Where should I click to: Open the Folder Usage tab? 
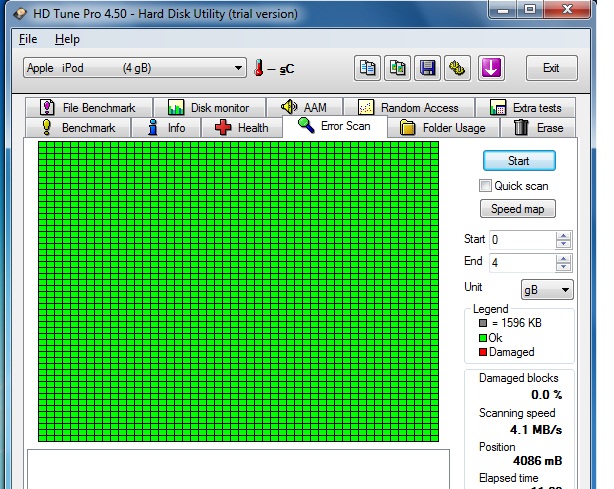point(442,128)
